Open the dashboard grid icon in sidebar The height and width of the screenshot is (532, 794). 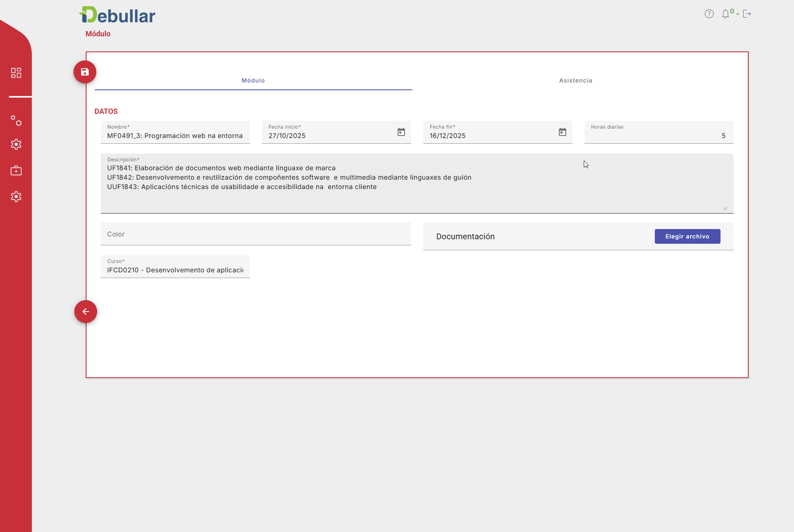pos(16,73)
